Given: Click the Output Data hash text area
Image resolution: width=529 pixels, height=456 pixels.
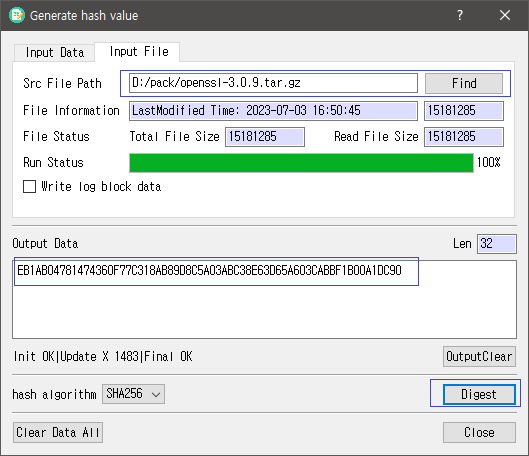Looking at the screenshot, I should coord(264,300).
